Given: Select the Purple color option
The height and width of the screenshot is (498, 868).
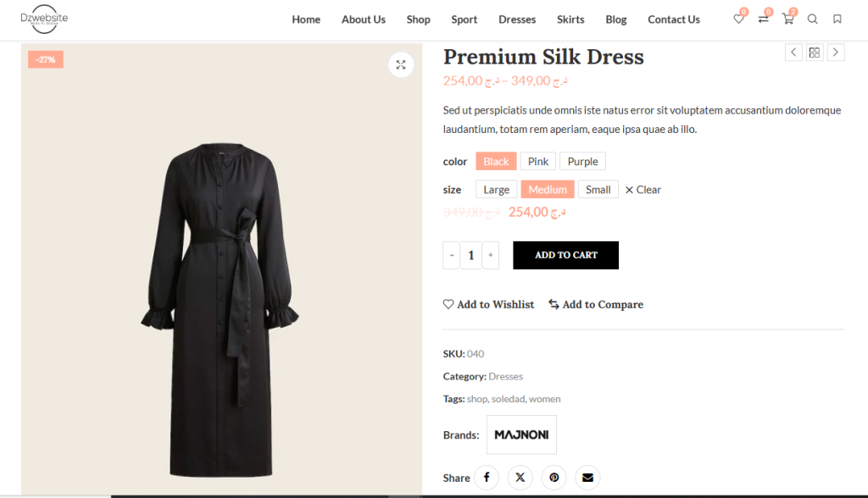Looking at the screenshot, I should coord(582,161).
